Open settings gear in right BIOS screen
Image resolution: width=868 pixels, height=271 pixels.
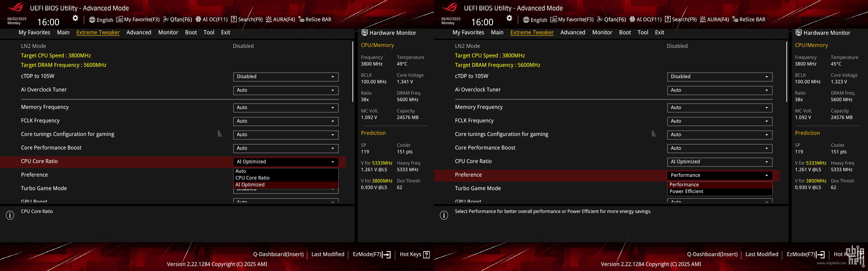pyautogui.click(x=509, y=18)
